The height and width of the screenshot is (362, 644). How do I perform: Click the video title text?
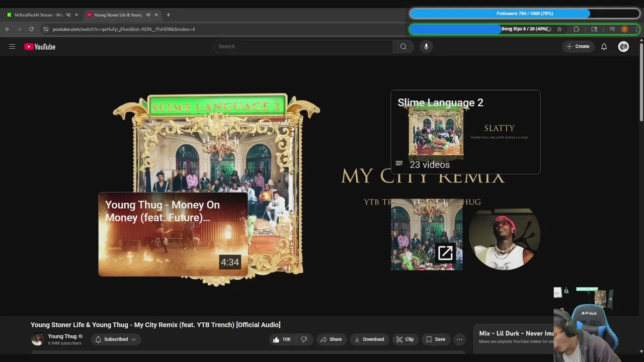[155, 325]
